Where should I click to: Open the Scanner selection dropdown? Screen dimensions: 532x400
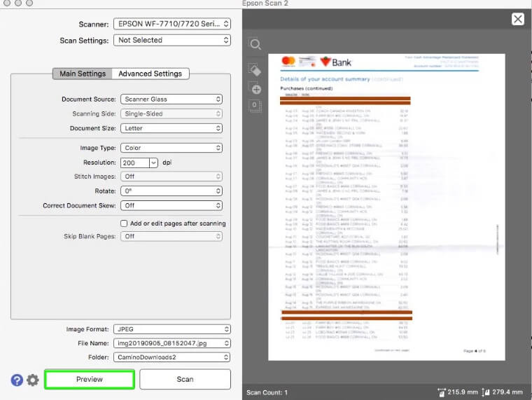point(171,24)
